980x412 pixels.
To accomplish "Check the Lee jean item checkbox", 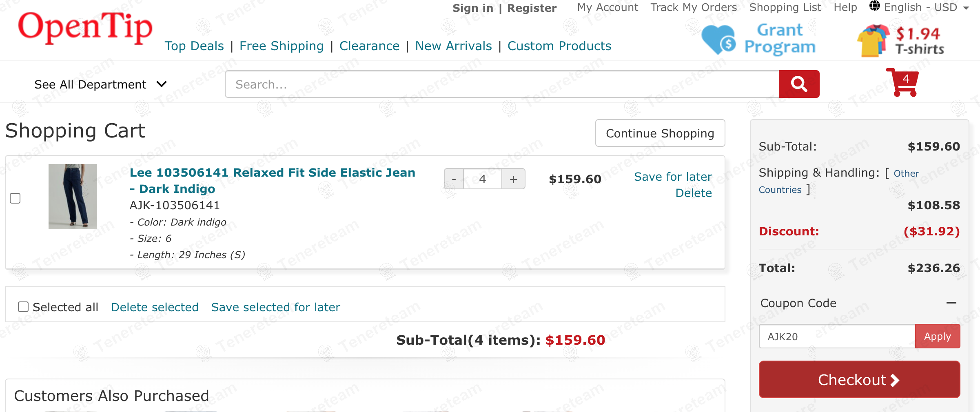I will (x=15, y=198).
